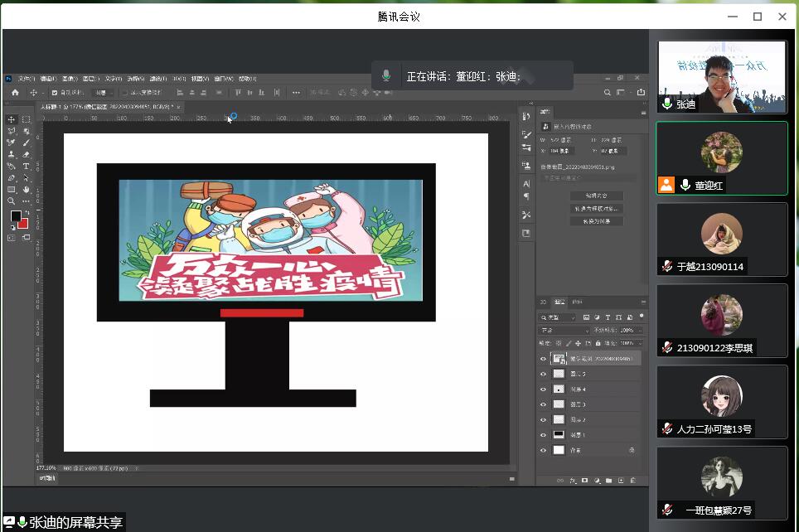Click the add layer mask icon

tap(584, 481)
